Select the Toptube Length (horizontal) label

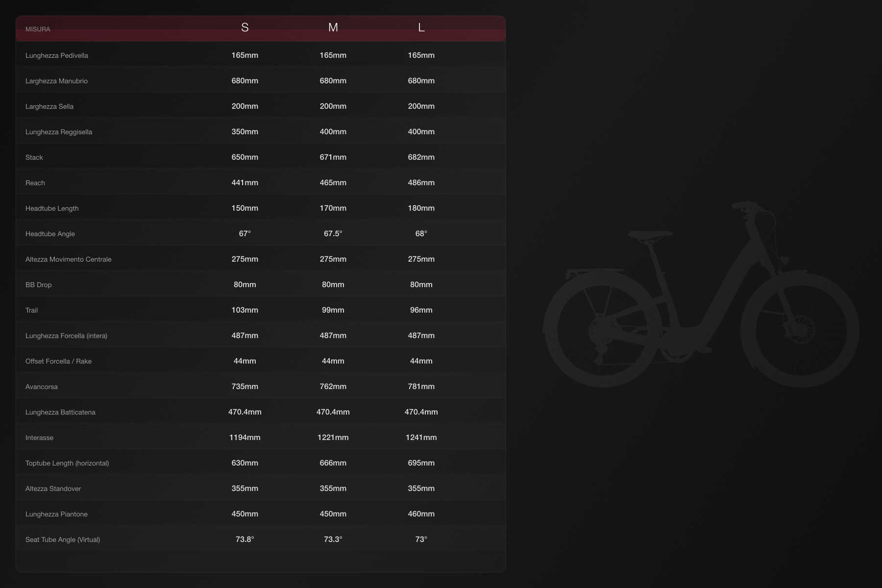coord(67,464)
